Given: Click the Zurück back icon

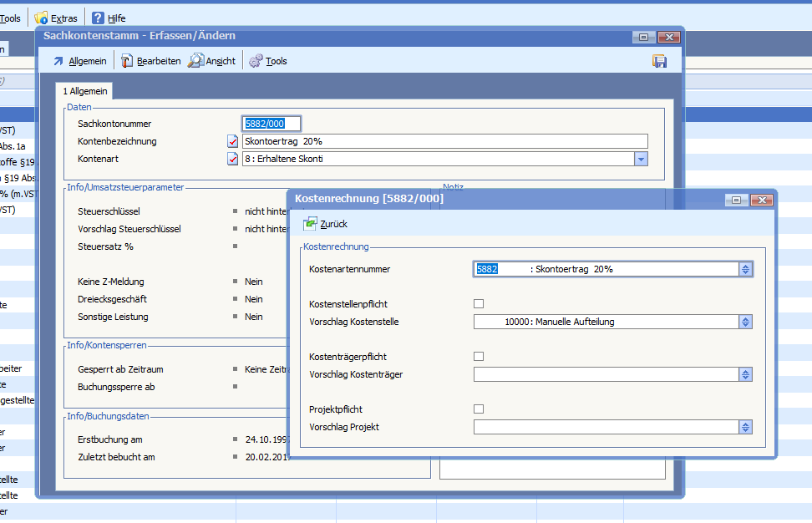Looking at the screenshot, I should click(x=311, y=224).
